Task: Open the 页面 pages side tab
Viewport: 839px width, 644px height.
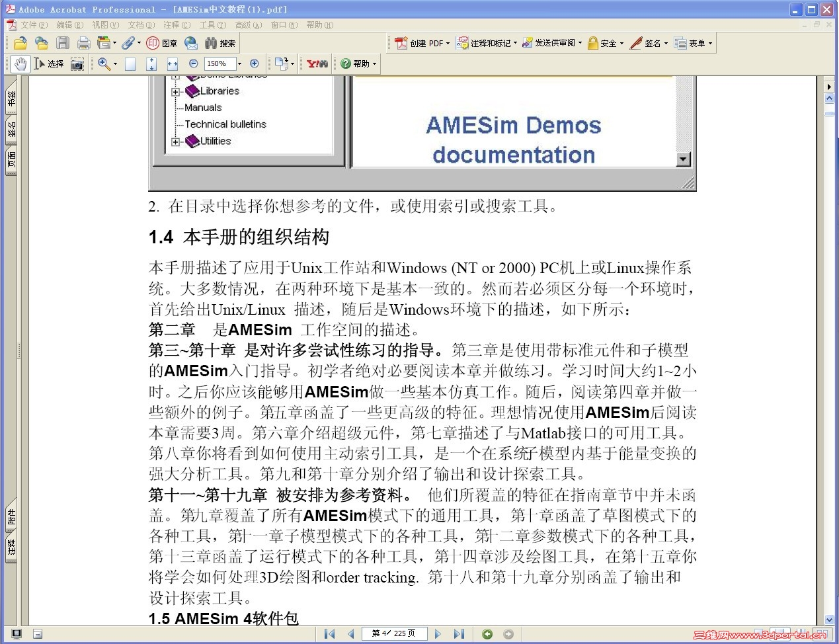Action: 11,160
